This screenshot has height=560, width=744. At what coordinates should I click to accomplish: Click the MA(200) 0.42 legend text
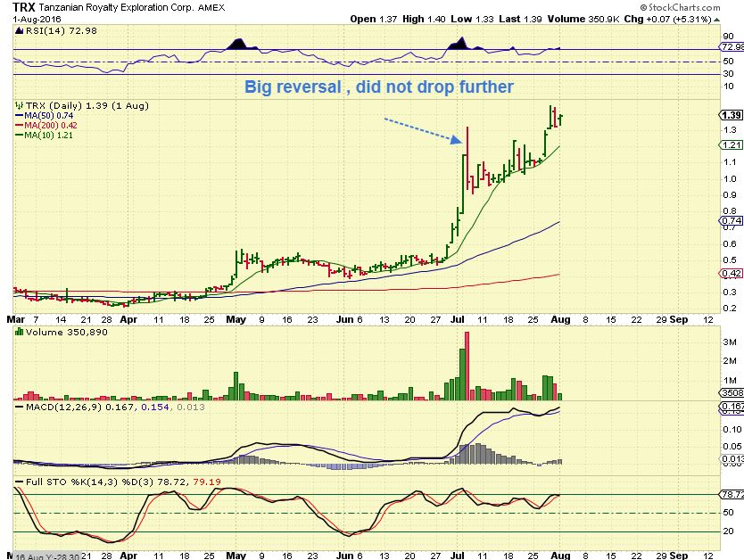click(x=51, y=125)
